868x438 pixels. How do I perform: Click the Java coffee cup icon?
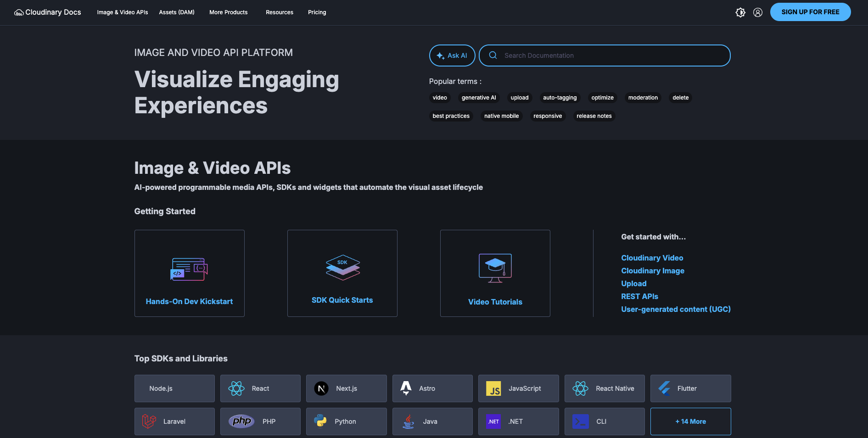(x=408, y=421)
